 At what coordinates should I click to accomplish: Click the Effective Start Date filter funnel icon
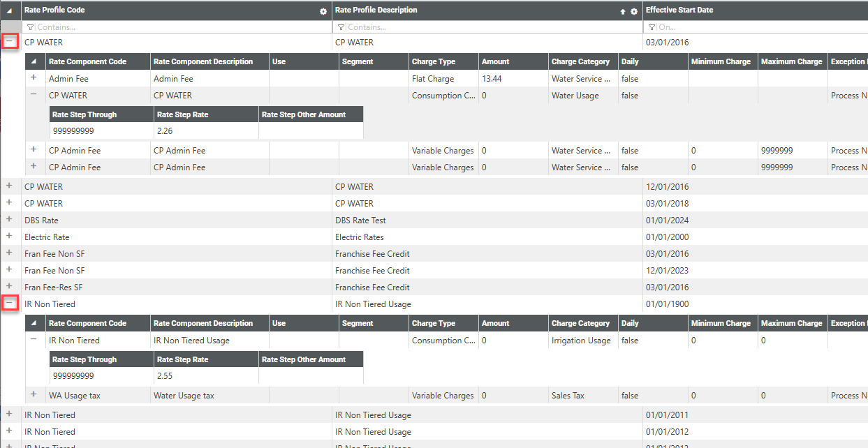[652, 27]
